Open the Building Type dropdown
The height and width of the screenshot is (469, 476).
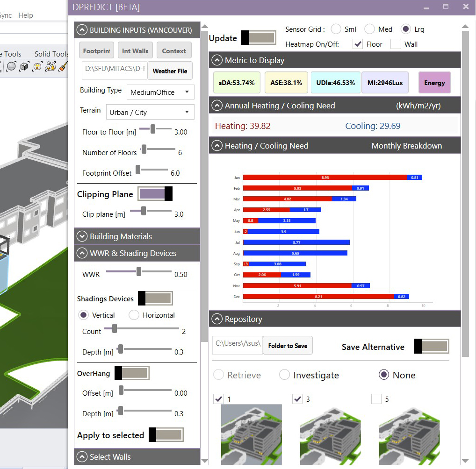tap(160, 92)
